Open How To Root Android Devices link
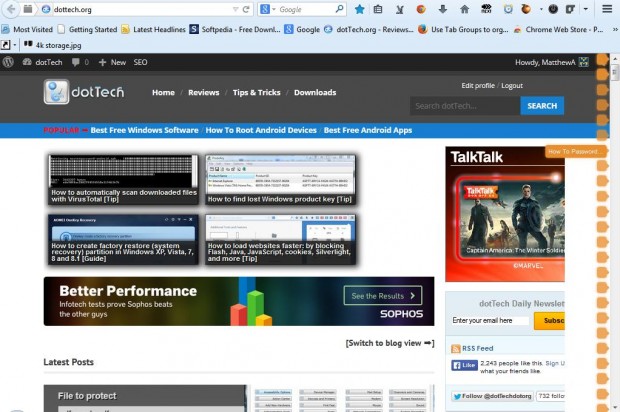620x412 pixels. click(x=261, y=130)
